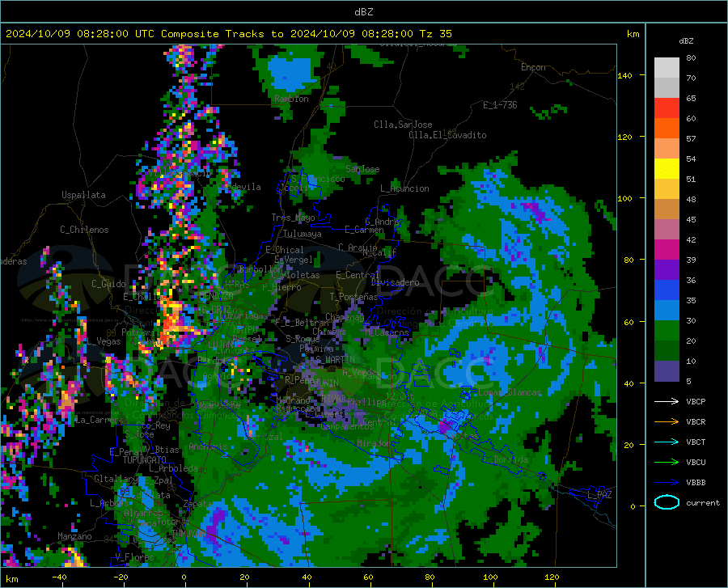The image size is (728, 588).
Task: Click the TUPUNGATO place label
Action: (x=145, y=460)
